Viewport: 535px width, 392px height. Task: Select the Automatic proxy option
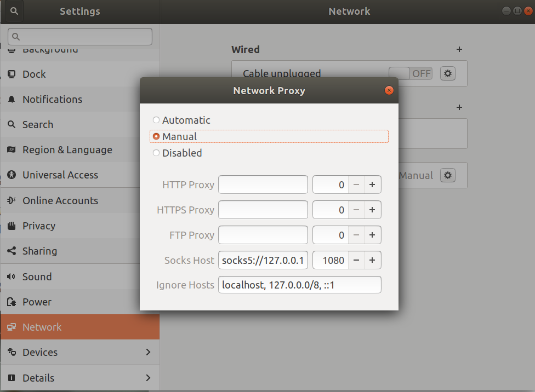pos(156,120)
